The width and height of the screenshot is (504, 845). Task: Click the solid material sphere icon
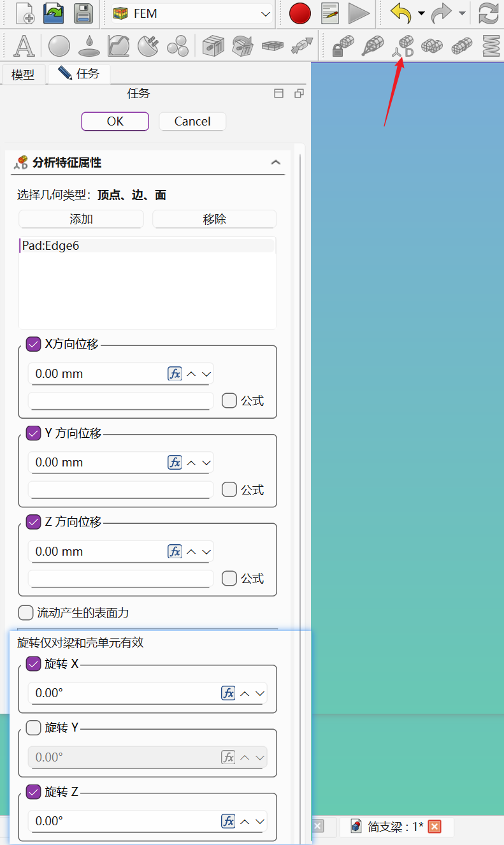tap(59, 46)
